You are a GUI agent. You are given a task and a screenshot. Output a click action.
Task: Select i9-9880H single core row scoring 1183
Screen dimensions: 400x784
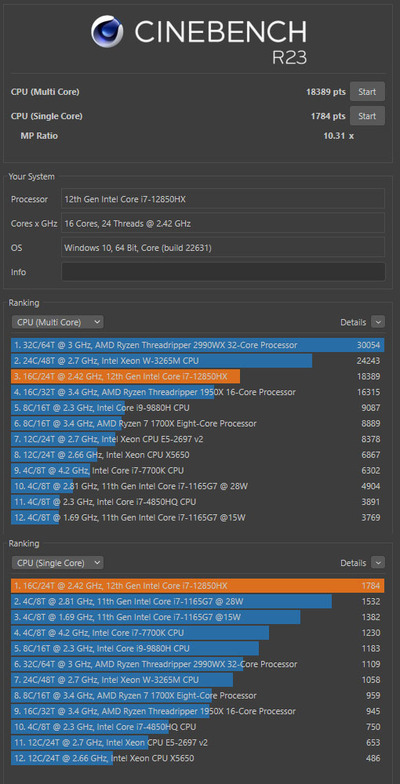pos(198,648)
